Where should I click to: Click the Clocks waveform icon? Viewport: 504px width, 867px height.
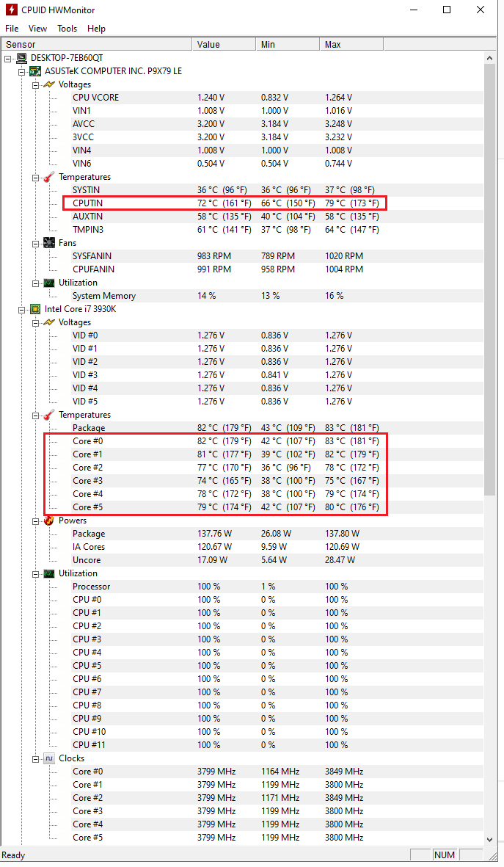49,758
